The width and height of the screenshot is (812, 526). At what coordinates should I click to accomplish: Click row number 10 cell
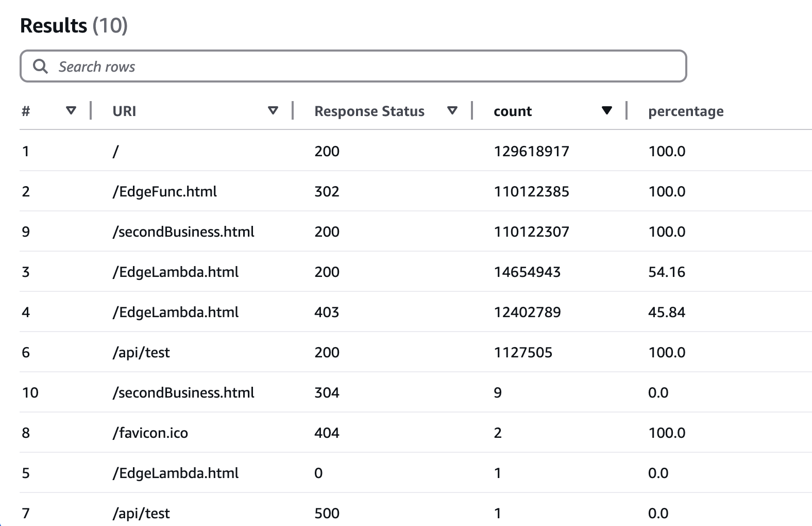pos(30,392)
